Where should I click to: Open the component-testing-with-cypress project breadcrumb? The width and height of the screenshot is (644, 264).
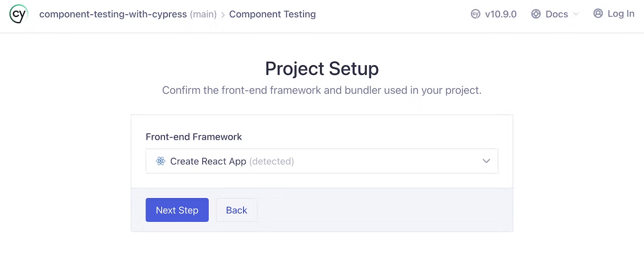(113, 14)
